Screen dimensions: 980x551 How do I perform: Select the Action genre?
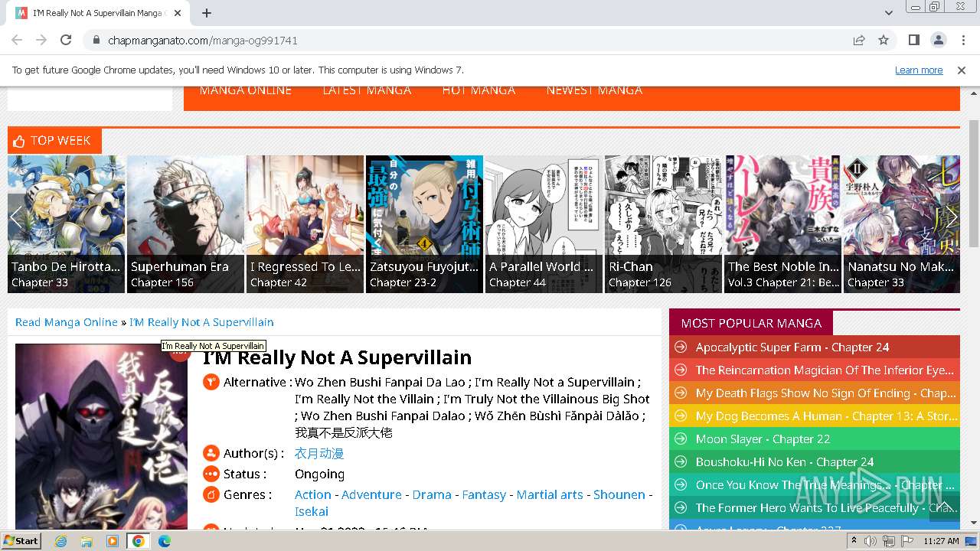[313, 494]
